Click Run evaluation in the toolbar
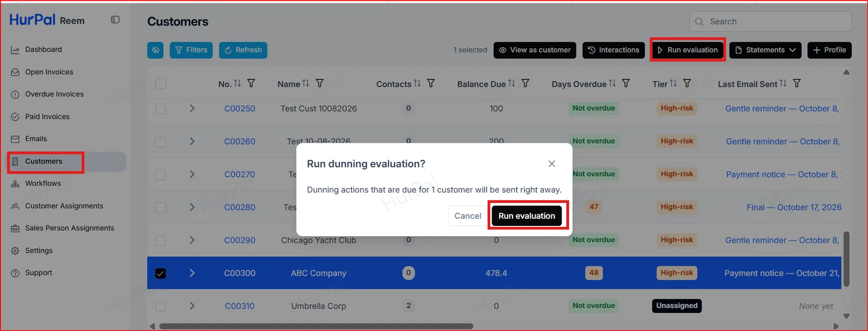The width and height of the screenshot is (868, 331). 687,50
